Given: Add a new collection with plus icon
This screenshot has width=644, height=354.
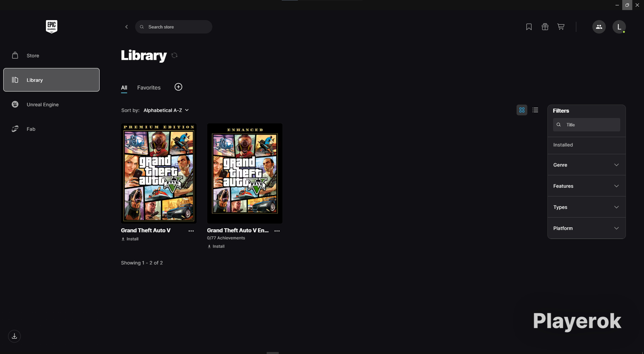Looking at the screenshot, I should point(178,87).
